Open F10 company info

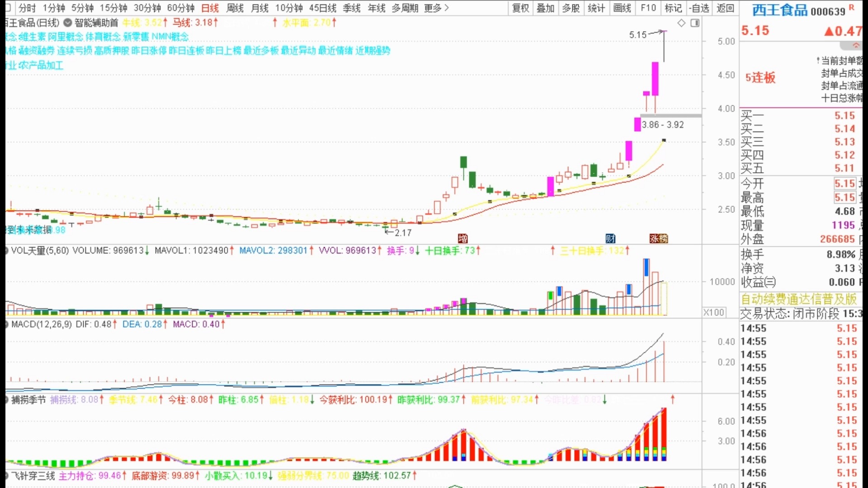click(648, 8)
